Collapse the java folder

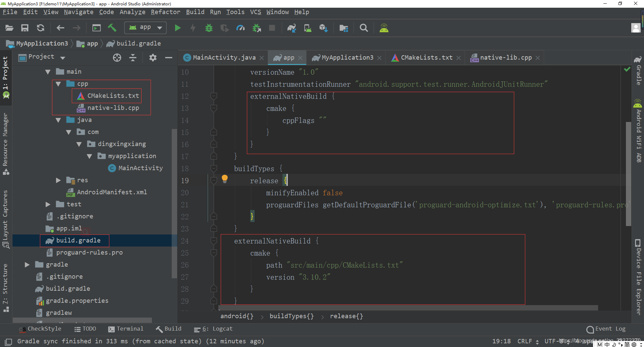[58, 120]
